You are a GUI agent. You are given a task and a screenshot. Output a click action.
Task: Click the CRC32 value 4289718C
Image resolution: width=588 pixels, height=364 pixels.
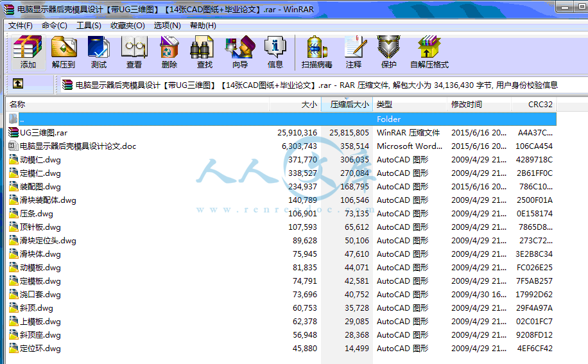tap(534, 159)
